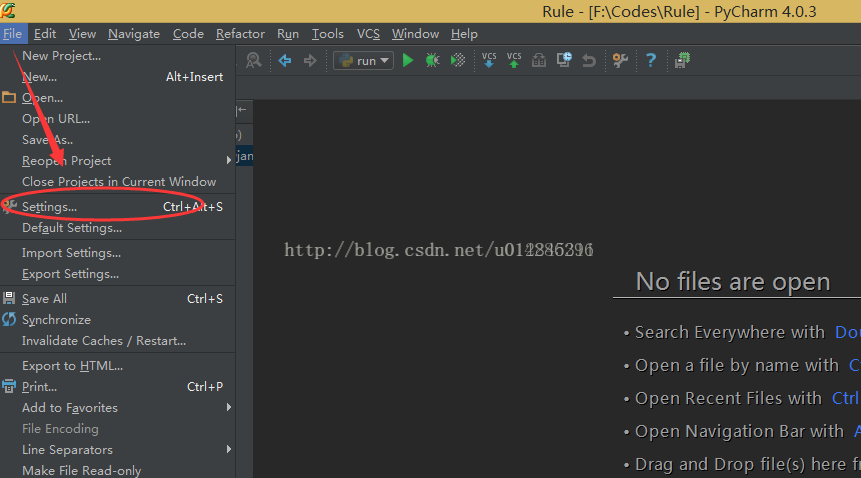The width and height of the screenshot is (861, 478).
Task: Choose Print... from File menu
Action: click(x=118, y=386)
